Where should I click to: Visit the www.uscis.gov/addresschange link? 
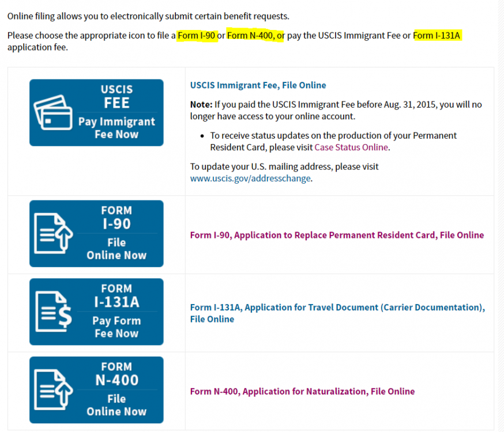point(250,179)
